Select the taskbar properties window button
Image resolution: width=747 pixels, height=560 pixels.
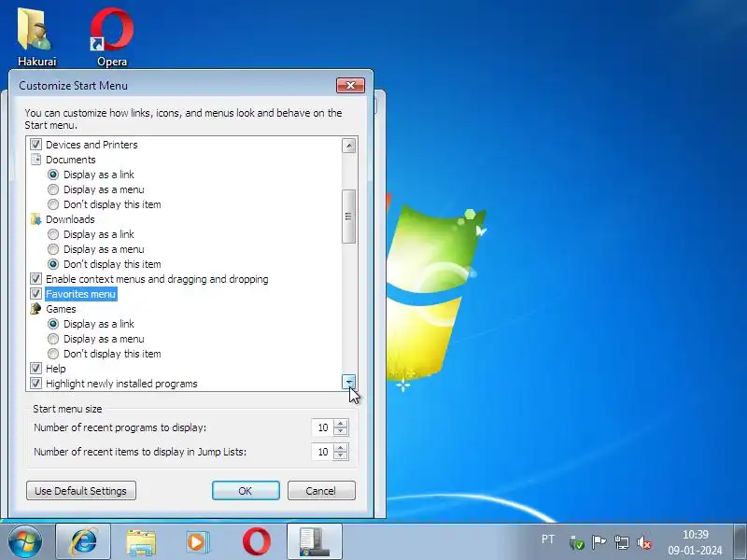click(x=315, y=542)
